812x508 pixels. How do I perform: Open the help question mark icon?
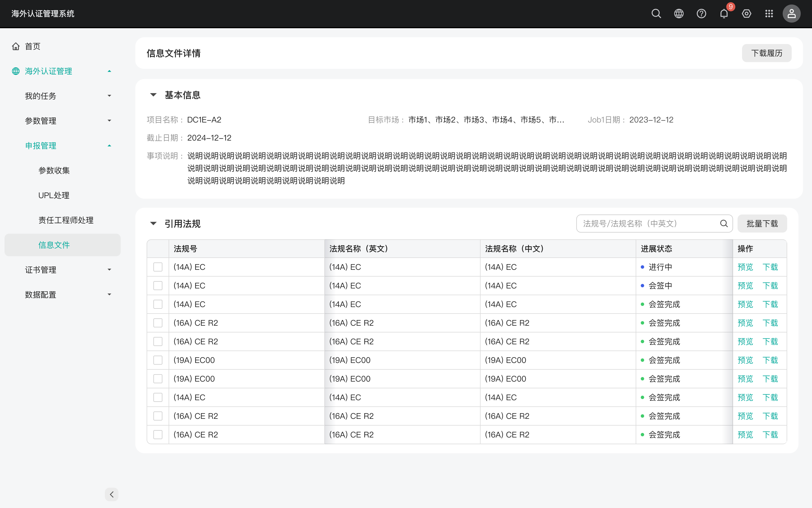click(x=701, y=14)
